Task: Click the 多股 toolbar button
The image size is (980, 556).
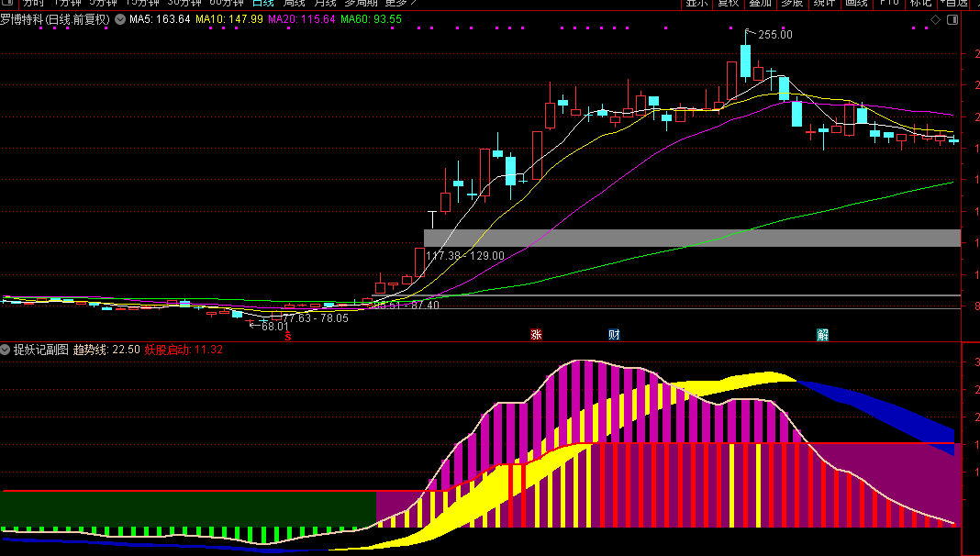Action: click(792, 3)
